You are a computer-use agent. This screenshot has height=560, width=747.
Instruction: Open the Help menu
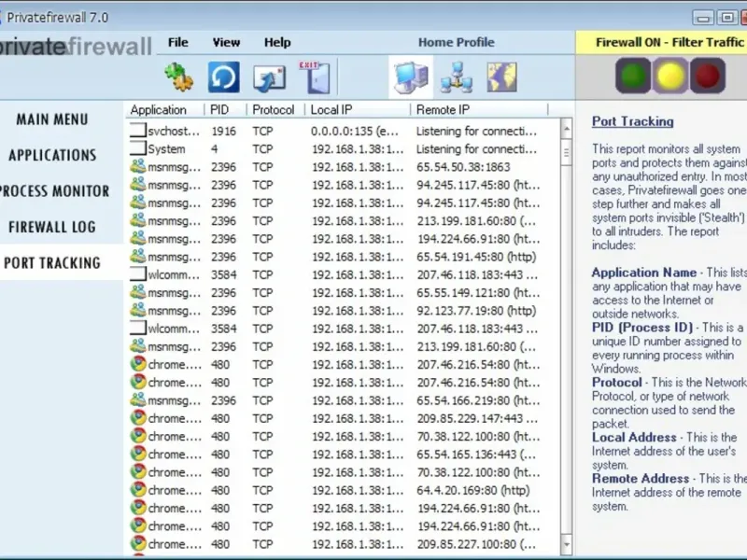tap(277, 42)
